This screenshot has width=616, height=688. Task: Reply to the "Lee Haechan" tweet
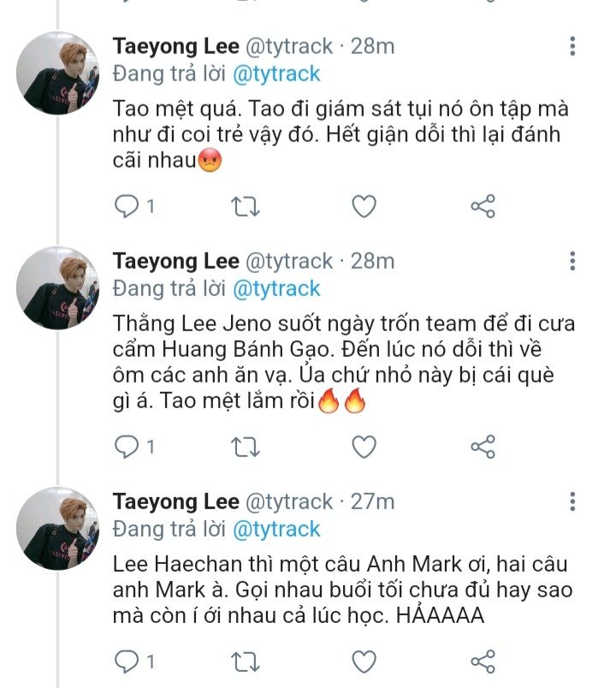(x=127, y=661)
